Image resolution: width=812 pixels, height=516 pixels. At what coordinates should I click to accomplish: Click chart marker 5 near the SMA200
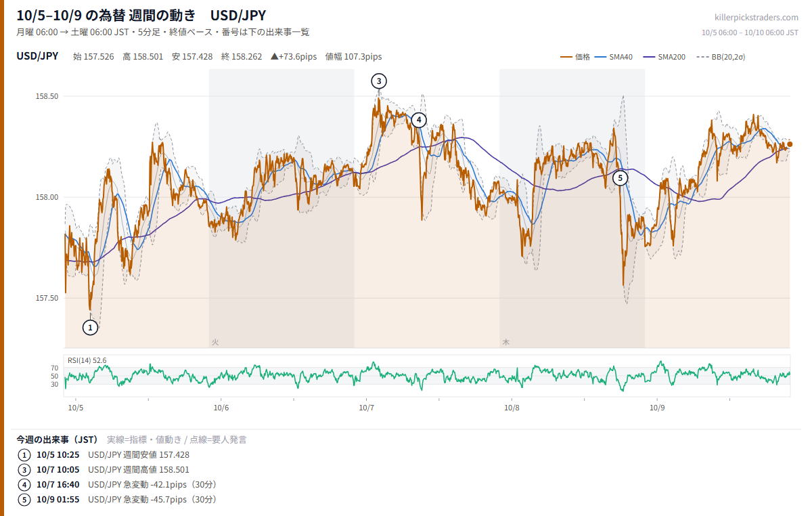pyautogui.click(x=621, y=178)
